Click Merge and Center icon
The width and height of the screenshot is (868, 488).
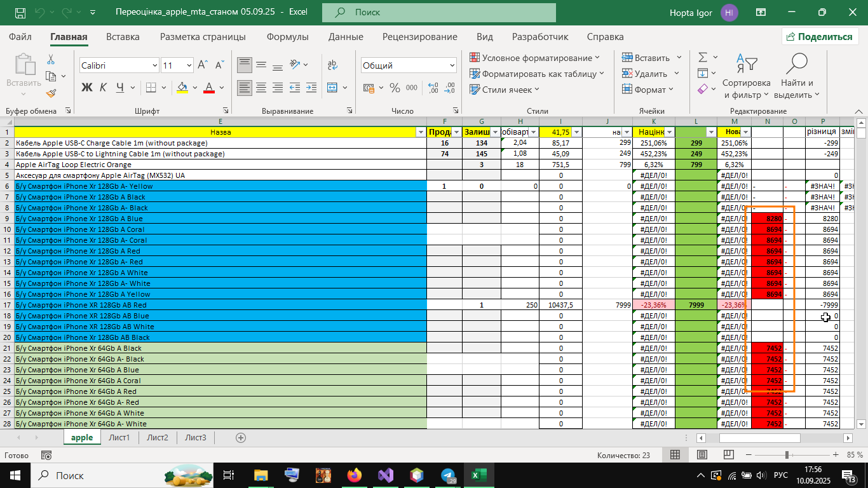332,88
